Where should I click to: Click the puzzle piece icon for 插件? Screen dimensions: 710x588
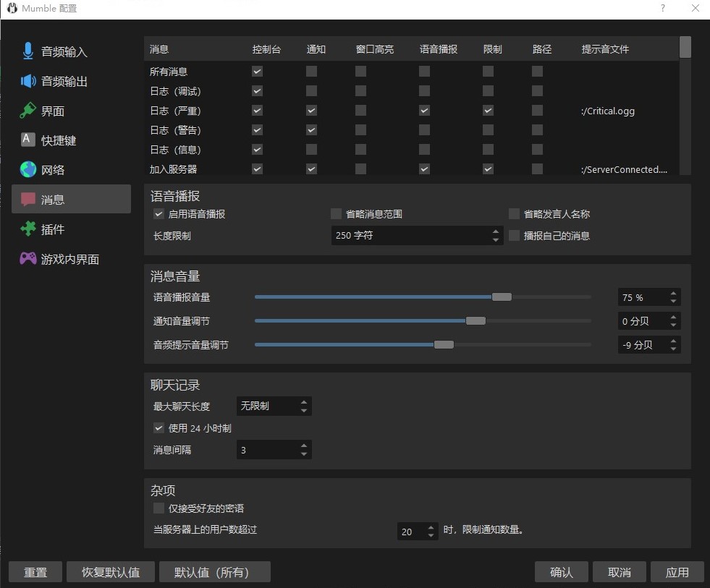pyautogui.click(x=28, y=229)
